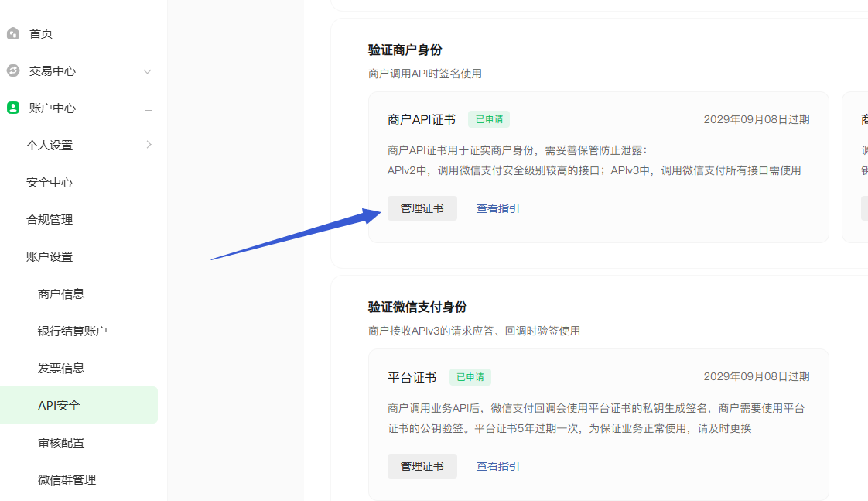The image size is (868, 501).
Task: Collapse the 账户中心 section
Action: pyautogui.click(x=149, y=110)
